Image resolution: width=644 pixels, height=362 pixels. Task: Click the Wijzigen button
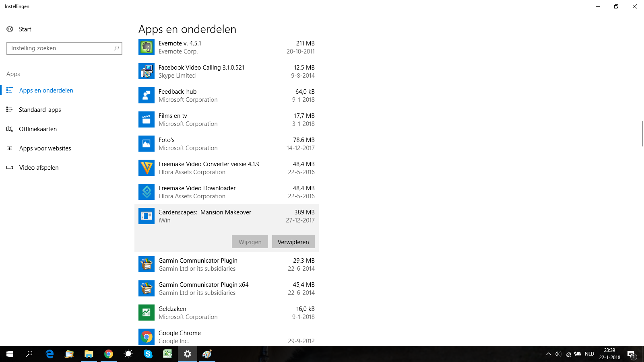pyautogui.click(x=250, y=242)
